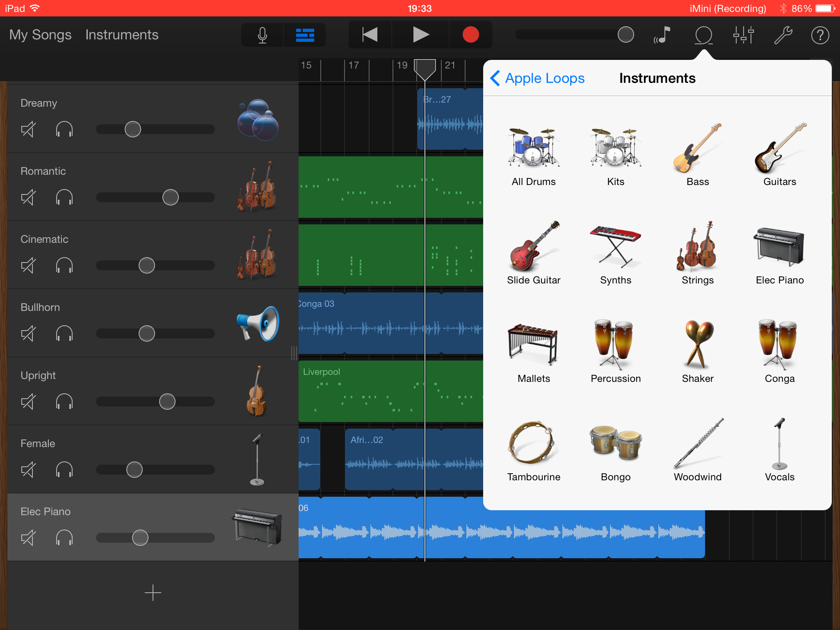Switch to tracks view button
The image size is (840, 630).
pyautogui.click(x=305, y=35)
